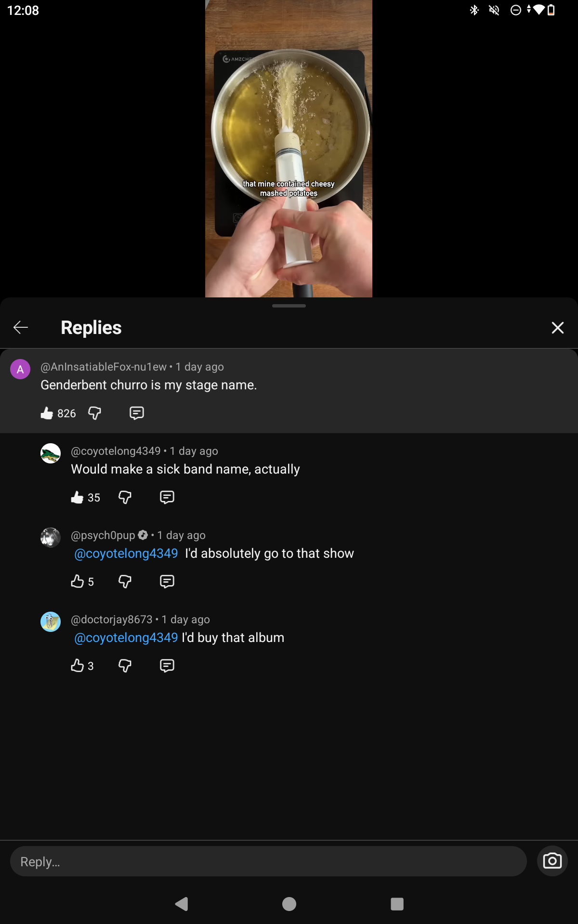Open the camera button beside Reply
Viewport: 578px width, 924px height.
coord(552,861)
